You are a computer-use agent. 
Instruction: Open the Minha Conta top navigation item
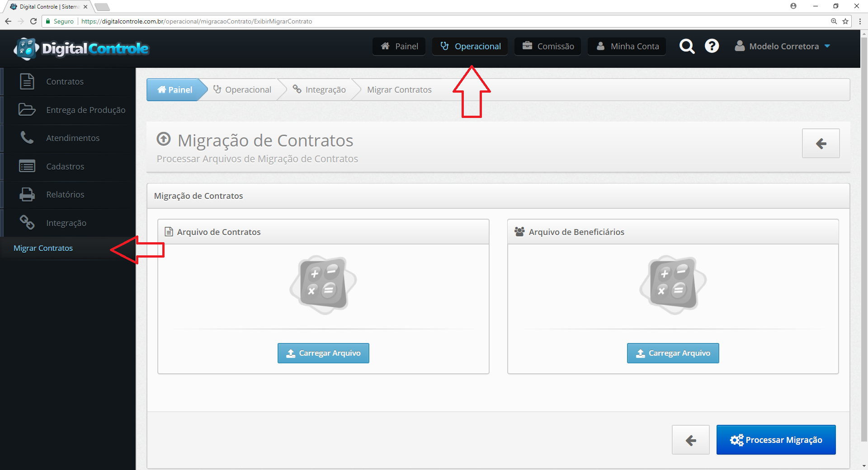click(627, 46)
